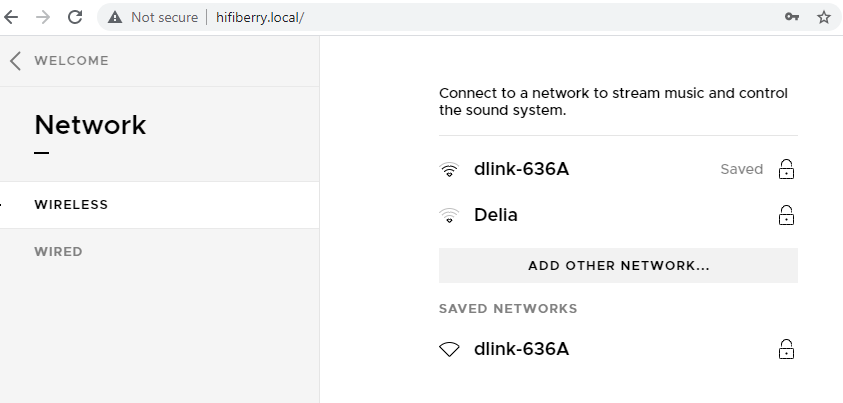The image size is (843, 403).
Task: Select the WIRELESS menu item
Action: (x=160, y=205)
